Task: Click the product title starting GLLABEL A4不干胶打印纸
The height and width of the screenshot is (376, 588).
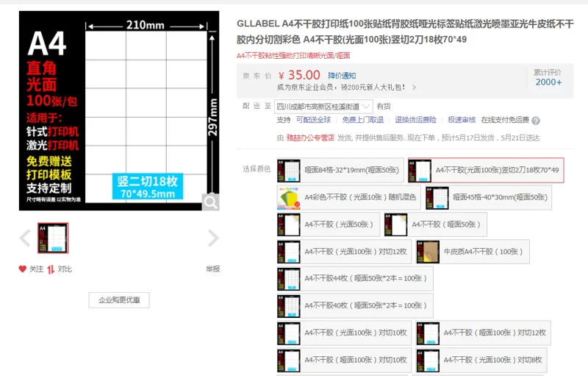Action: (x=405, y=32)
